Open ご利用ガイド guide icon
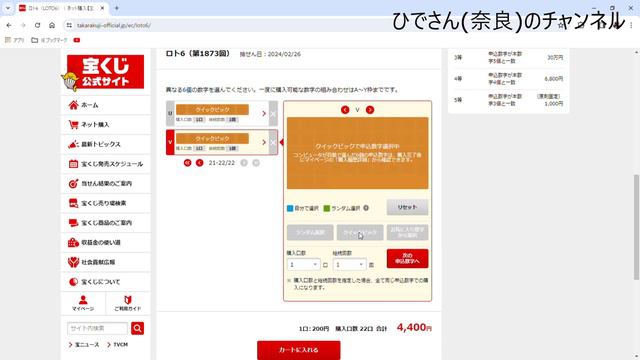The height and width of the screenshot is (360, 640). click(x=128, y=303)
